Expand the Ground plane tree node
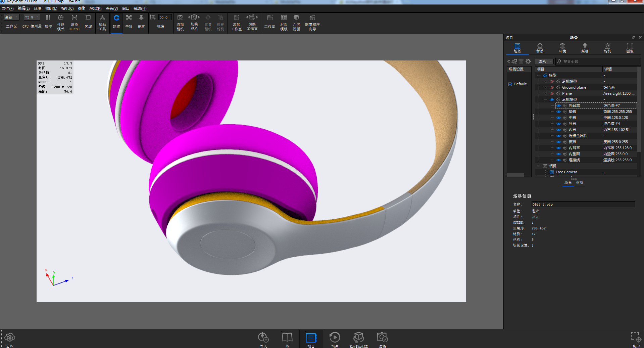This screenshot has width=644, height=348. (545, 87)
